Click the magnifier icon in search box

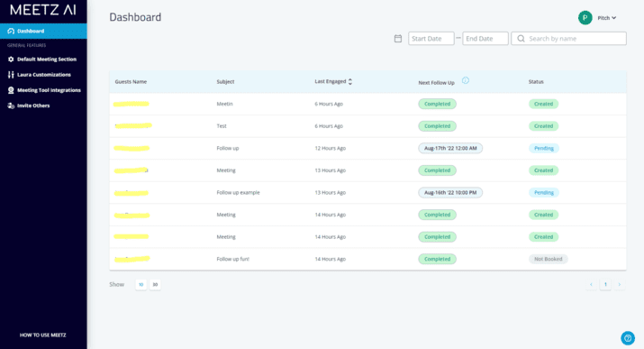(521, 39)
